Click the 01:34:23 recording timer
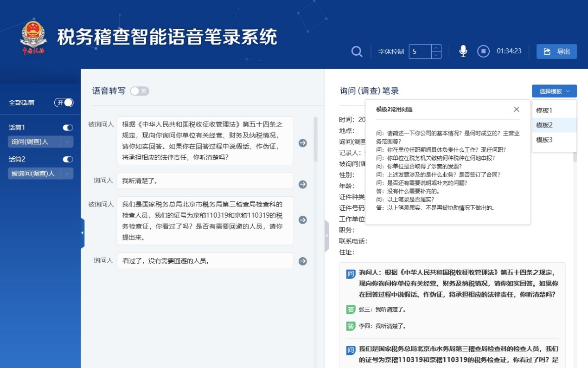This screenshot has height=368, width=588. tap(509, 51)
